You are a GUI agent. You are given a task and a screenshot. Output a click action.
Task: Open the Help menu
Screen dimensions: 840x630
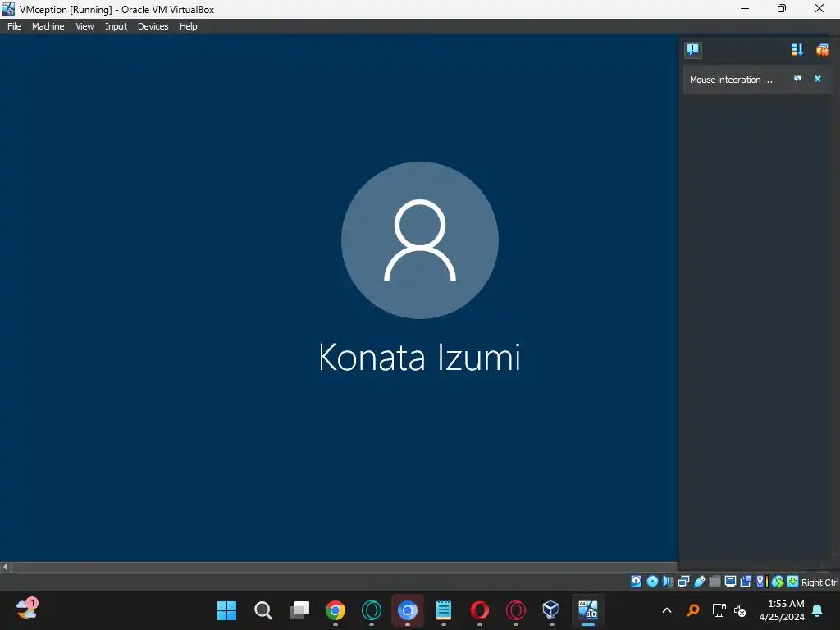(x=188, y=26)
